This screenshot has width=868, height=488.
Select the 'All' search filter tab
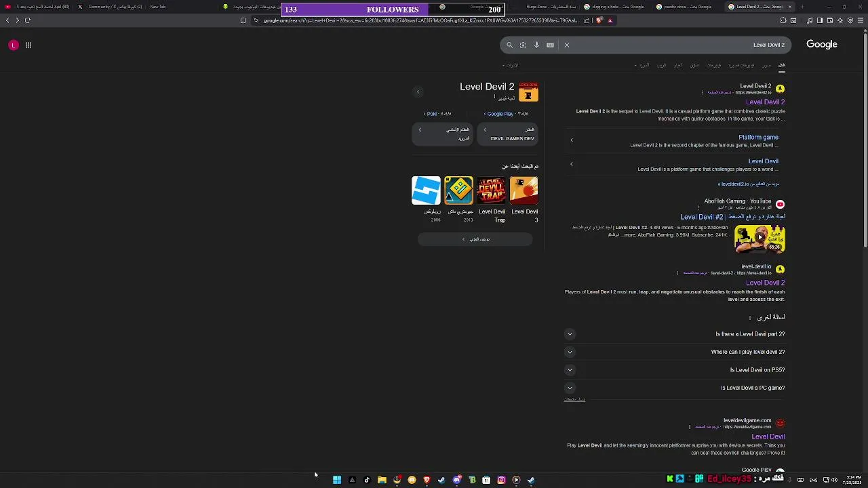tap(781, 65)
